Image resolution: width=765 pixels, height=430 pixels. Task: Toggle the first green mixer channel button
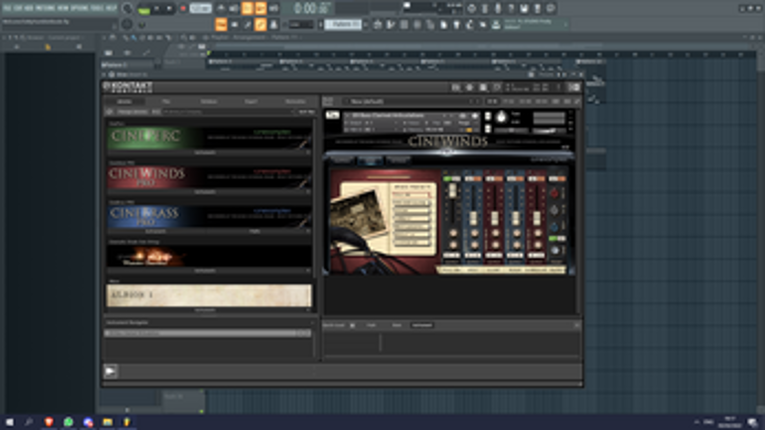click(x=452, y=179)
